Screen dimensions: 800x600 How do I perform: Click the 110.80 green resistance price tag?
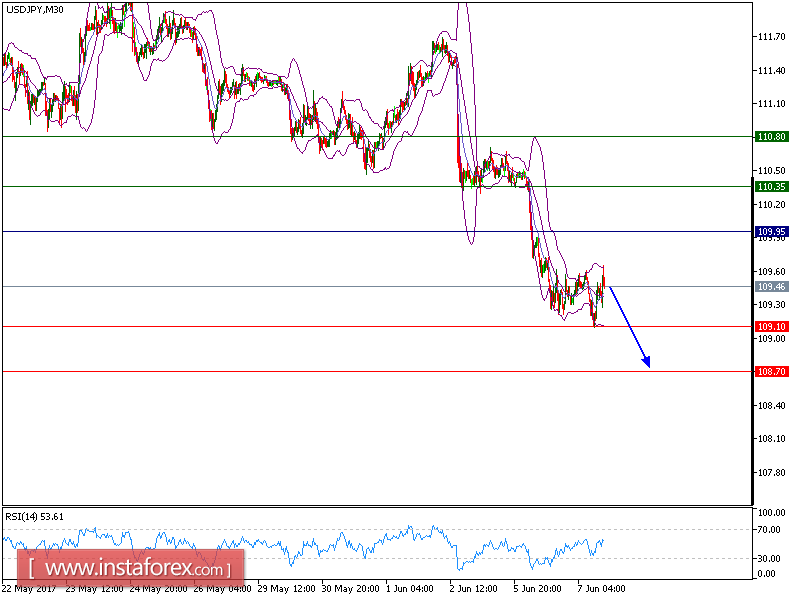click(x=770, y=134)
